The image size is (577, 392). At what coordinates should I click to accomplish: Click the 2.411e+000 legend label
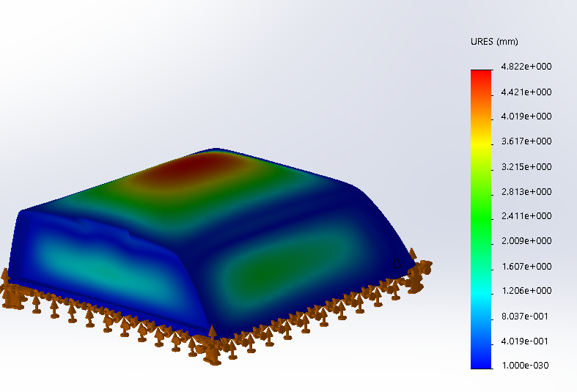coord(526,216)
